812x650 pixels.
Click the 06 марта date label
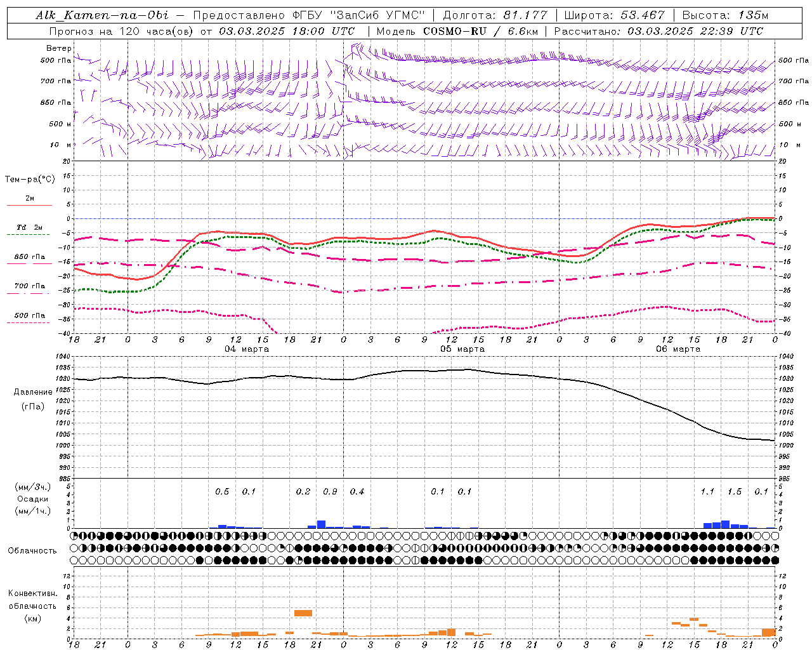[x=678, y=349]
